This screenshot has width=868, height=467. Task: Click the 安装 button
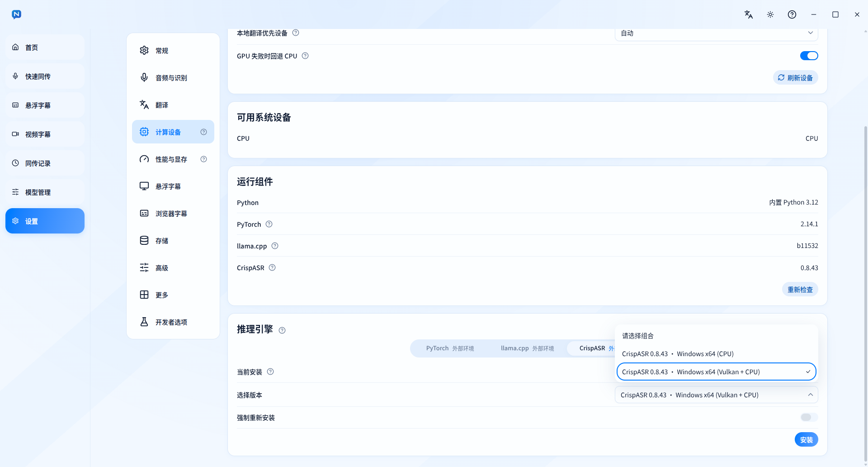pos(807,439)
